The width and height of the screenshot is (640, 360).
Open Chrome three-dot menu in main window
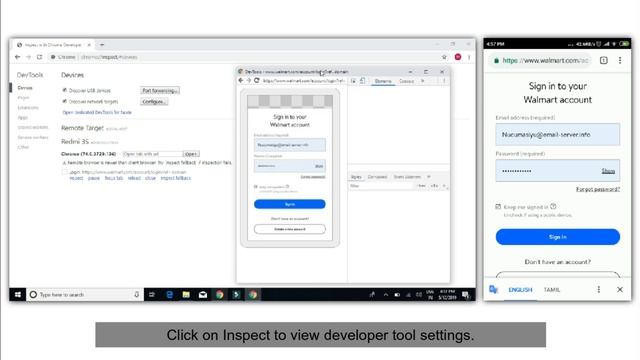click(469, 57)
